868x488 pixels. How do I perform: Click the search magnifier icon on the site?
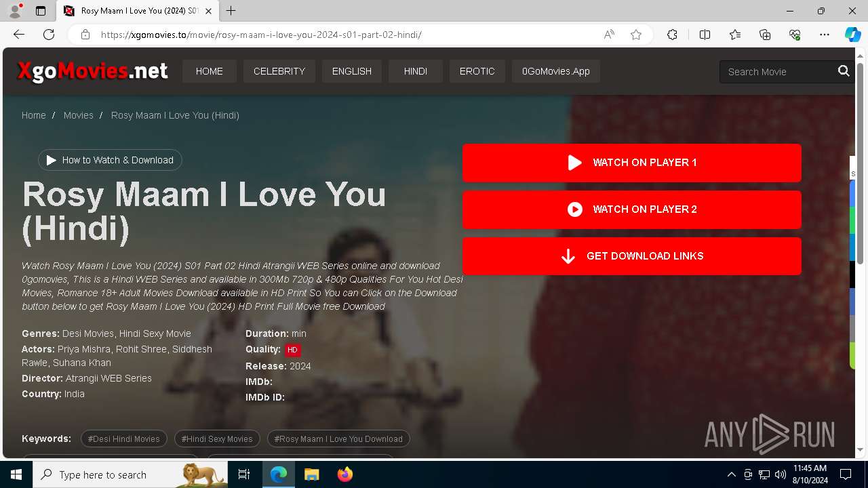click(844, 71)
